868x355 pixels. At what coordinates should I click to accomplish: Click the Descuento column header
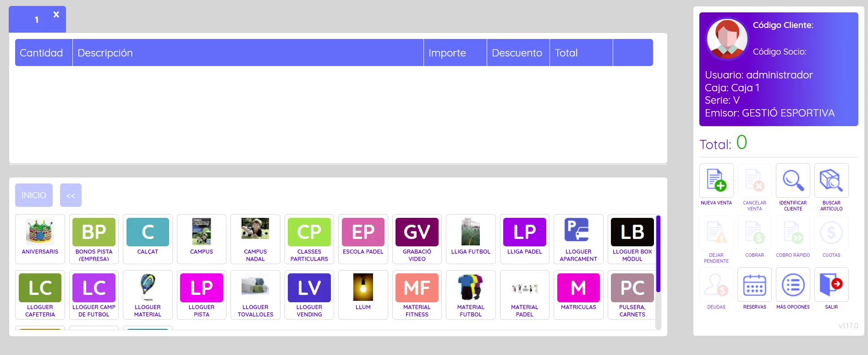[x=518, y=53]
